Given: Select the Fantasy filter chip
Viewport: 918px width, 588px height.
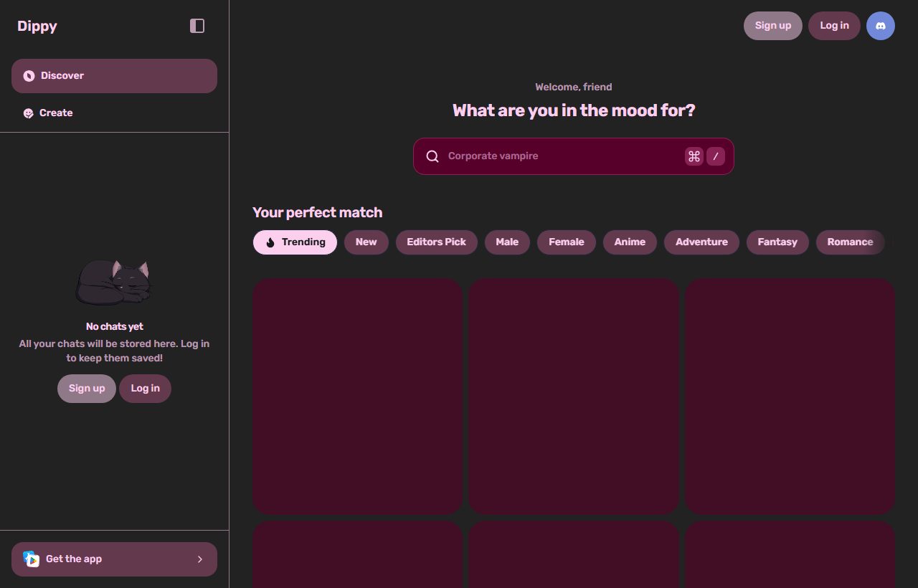Looking at the screenshot, I should tap(777, 242).
